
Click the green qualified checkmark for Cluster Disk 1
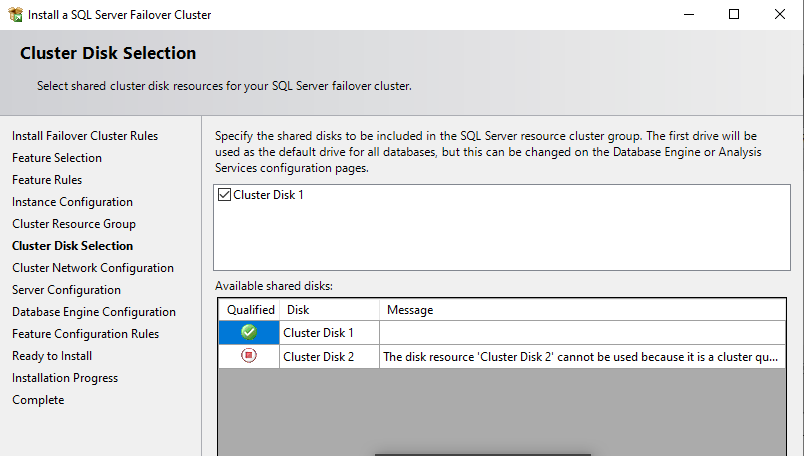249,332
